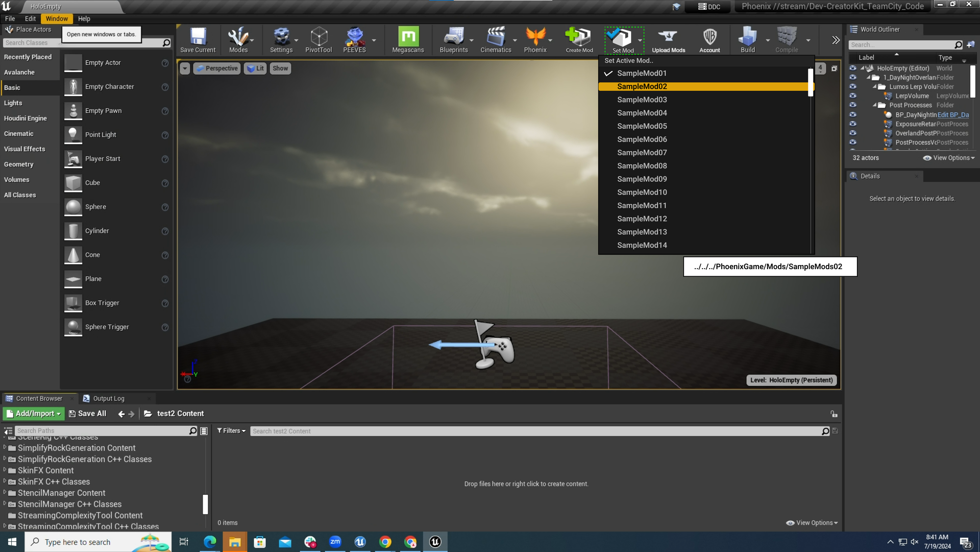980x552 pixels.
Task: Open the Filters dropdown in Content Browser
Action: pyautogui.click(x=231, y=431)
